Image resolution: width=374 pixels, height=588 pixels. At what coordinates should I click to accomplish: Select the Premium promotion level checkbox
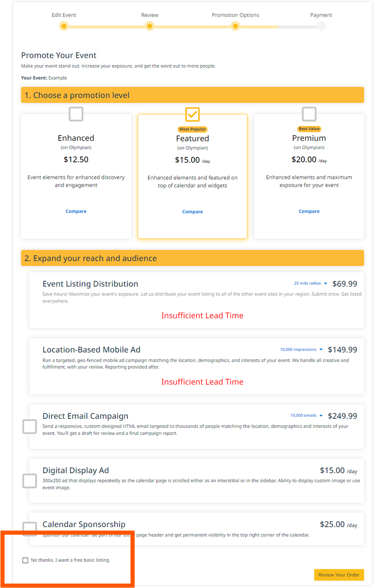click(x=309, y=114)
